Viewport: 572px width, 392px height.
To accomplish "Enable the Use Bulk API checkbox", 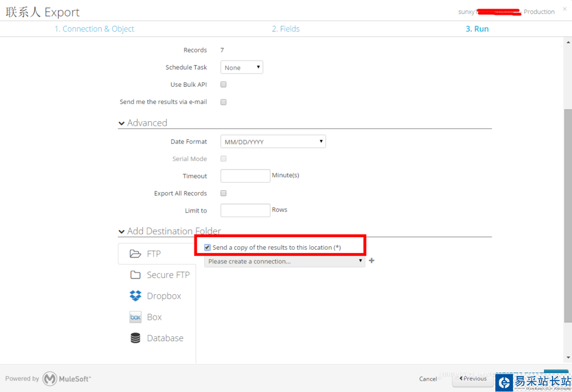I will pyautogui.click(x=224, y=85).
